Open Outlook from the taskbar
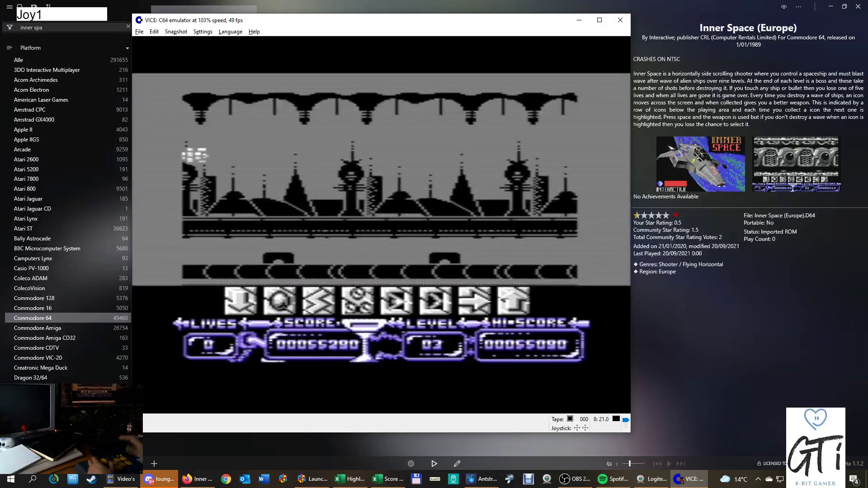This screenshot has width=868, height=488. tap(245, 479)
